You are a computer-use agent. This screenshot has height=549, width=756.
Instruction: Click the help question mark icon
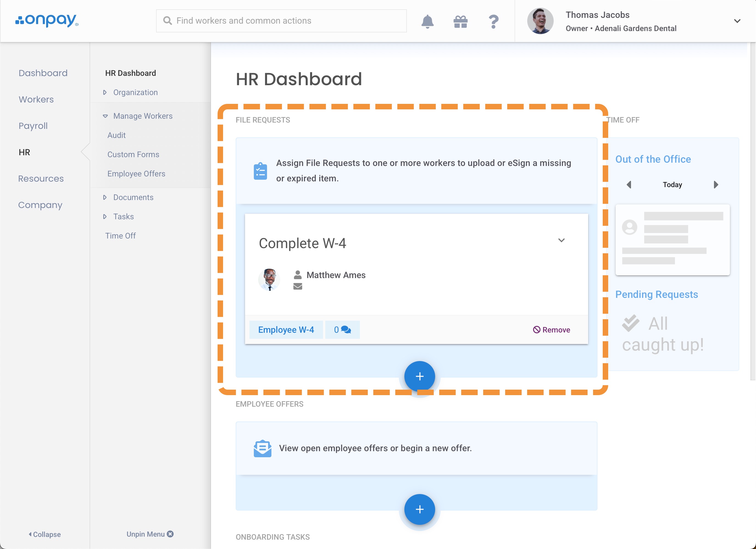point(493,21)
